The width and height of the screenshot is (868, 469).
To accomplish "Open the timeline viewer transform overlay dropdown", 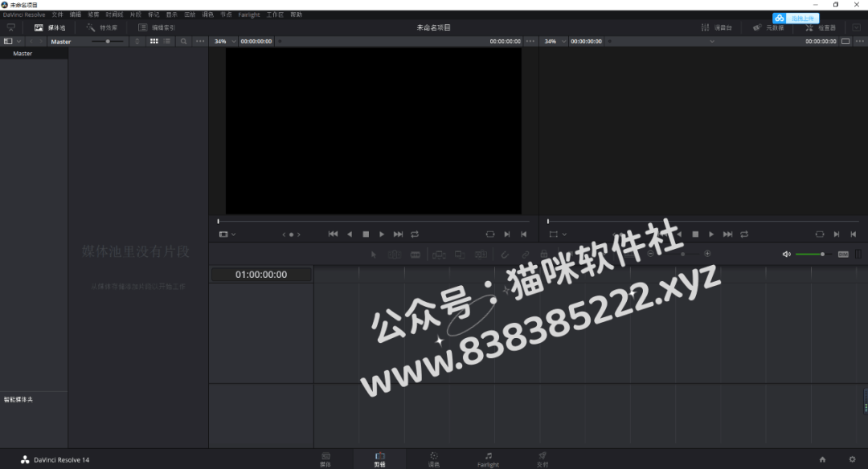I will click(558, 234).
